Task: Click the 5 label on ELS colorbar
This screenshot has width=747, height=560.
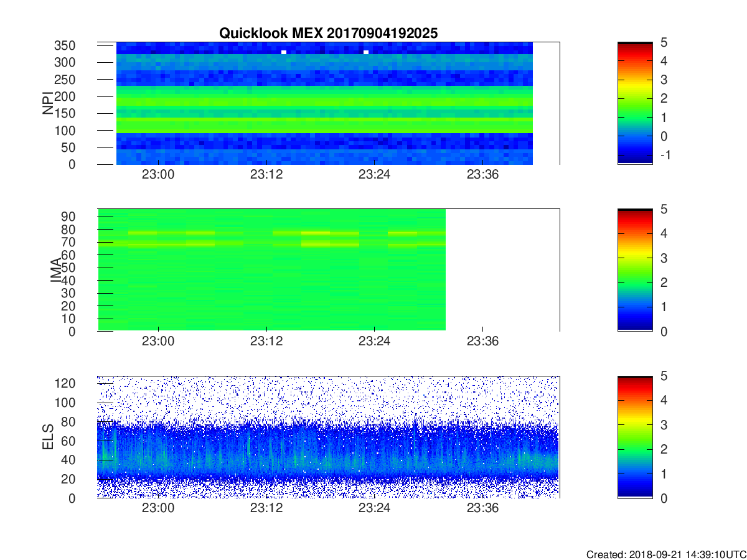Action: click(x=664, y=376)
